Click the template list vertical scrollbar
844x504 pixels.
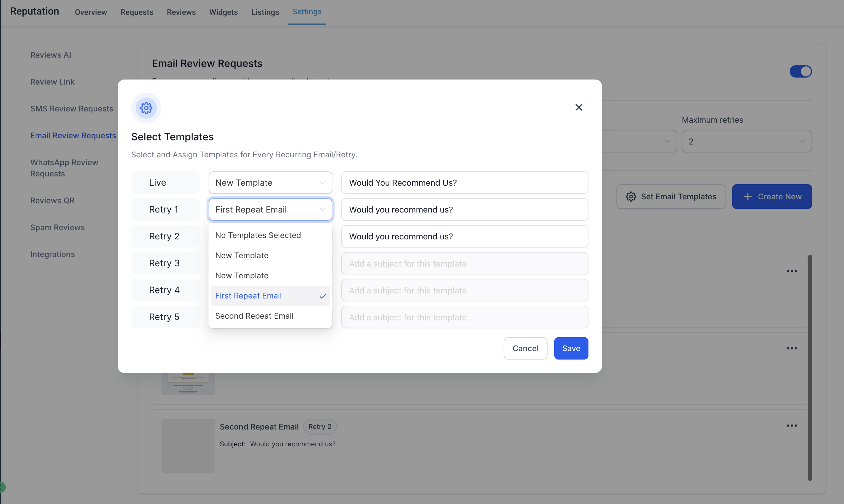click(810, 367)
